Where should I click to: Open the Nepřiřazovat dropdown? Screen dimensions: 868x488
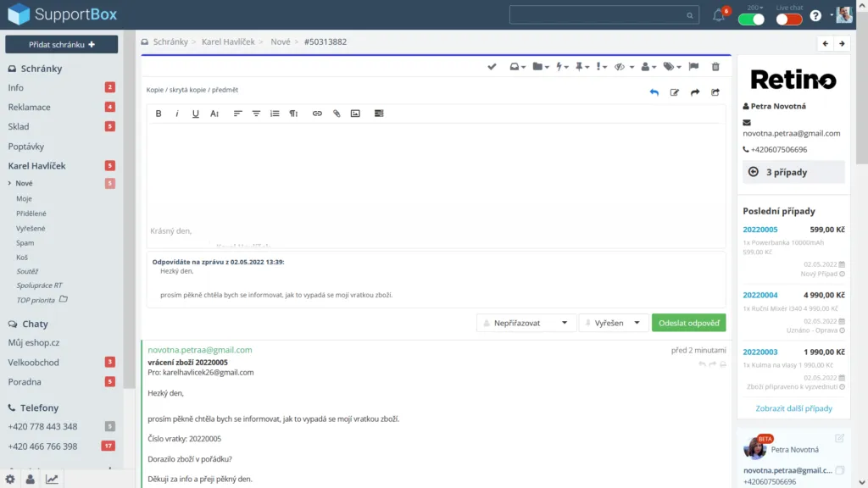(526, 323)
